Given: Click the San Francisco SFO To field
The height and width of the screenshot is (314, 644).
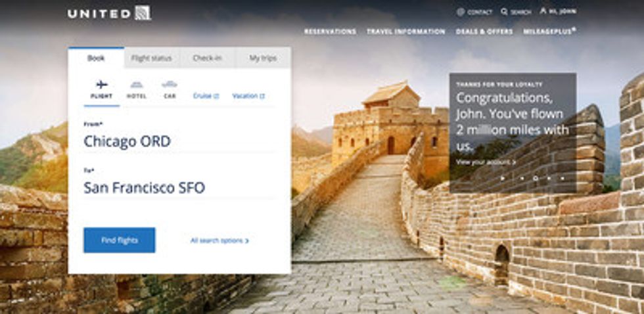Looking at the screenshot, I should tap(179, 183).
